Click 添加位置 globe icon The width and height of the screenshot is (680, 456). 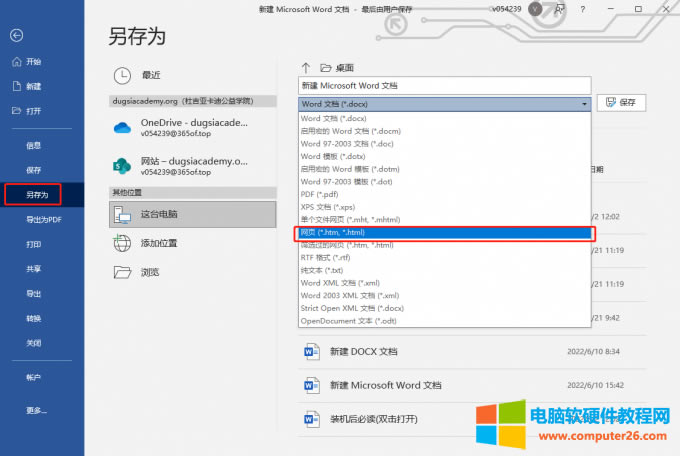pyautogui.click(x=122, y=243)
